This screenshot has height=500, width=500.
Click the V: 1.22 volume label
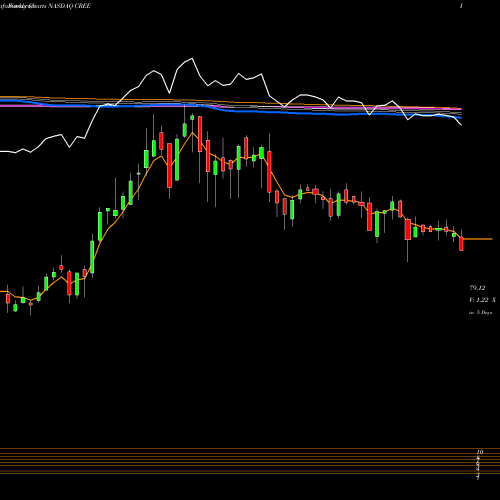tap(479, 300)
